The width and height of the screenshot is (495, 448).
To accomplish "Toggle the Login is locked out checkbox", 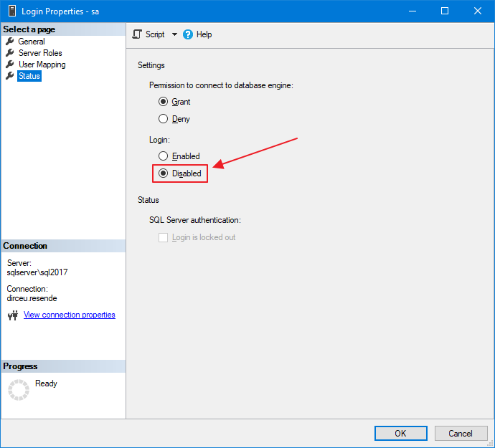I will pos(164,237).
